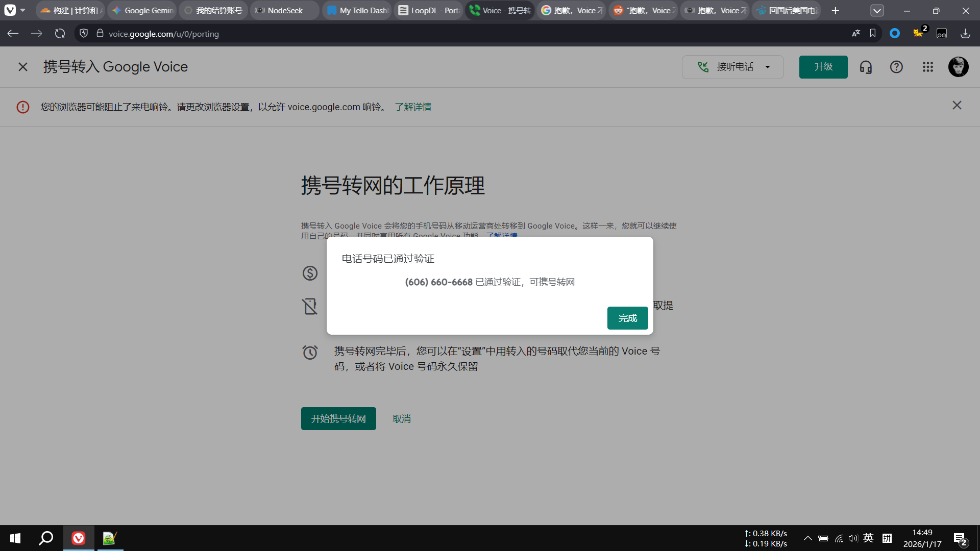Reload the current page
The width and height of the screenshot is (980, 551).
click(60, 34)
